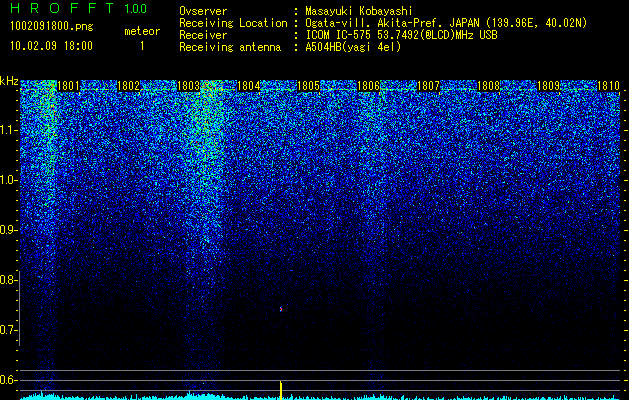Click the 1802 time marker
Screen dimensions: 629x400
pos(128,86)
